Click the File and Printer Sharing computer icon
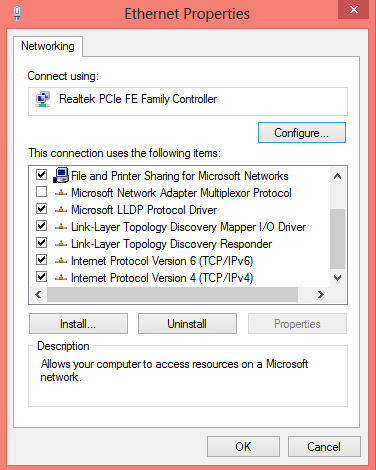This screenshot has height=470, width=376. [x=61, y=175]
